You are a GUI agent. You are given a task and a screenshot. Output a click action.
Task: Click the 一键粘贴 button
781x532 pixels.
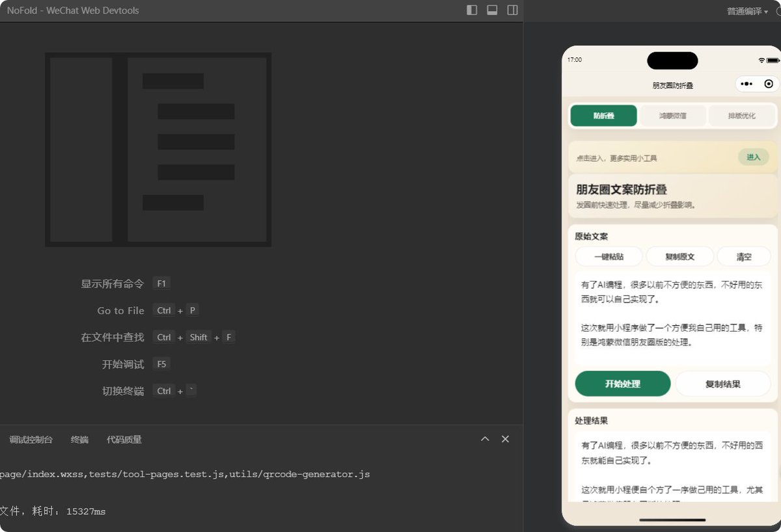pyautogui.click(x=609, y=256)
